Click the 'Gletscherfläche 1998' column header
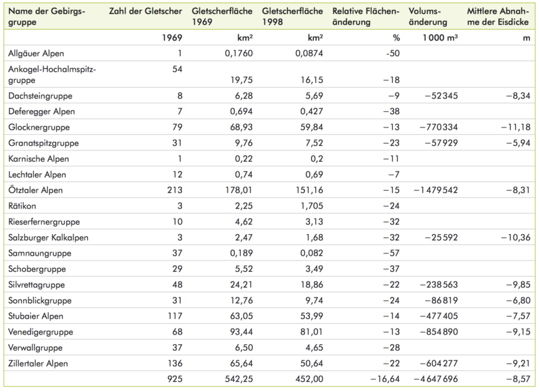Viewport: 540px width, 392px height. [x=289, y=17]
